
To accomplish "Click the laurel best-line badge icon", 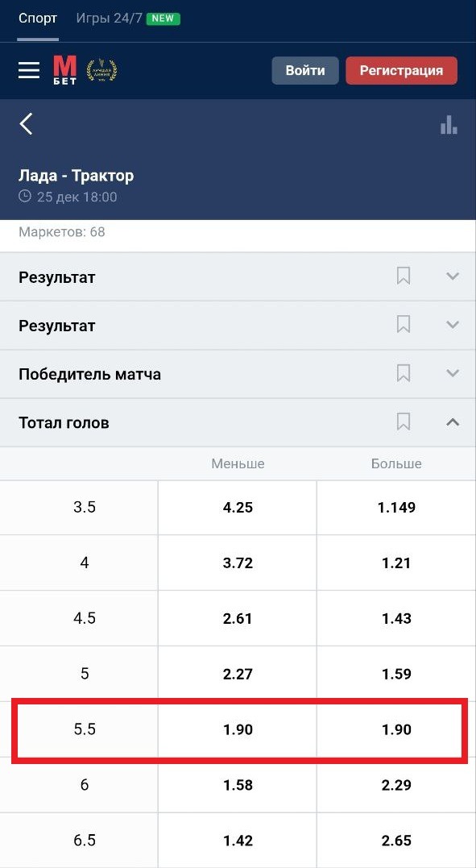I will (x=104, y=70).
